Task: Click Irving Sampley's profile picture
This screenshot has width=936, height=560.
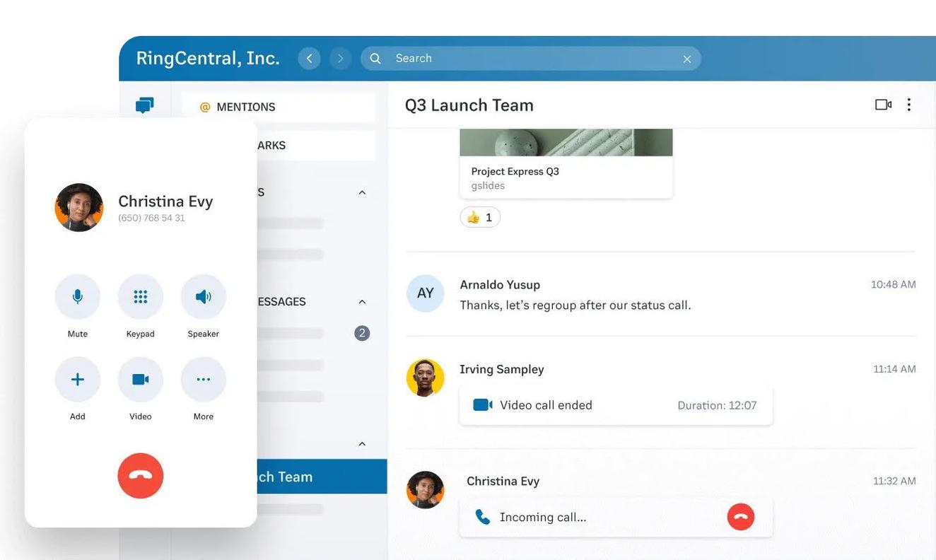Action: [426, 378]
